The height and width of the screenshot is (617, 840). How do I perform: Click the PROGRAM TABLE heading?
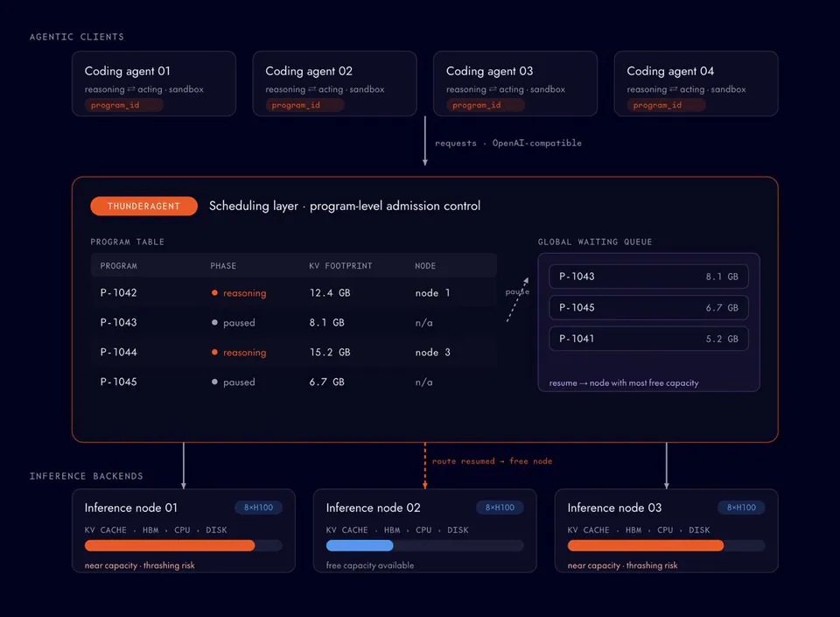(x=127, y=242)
